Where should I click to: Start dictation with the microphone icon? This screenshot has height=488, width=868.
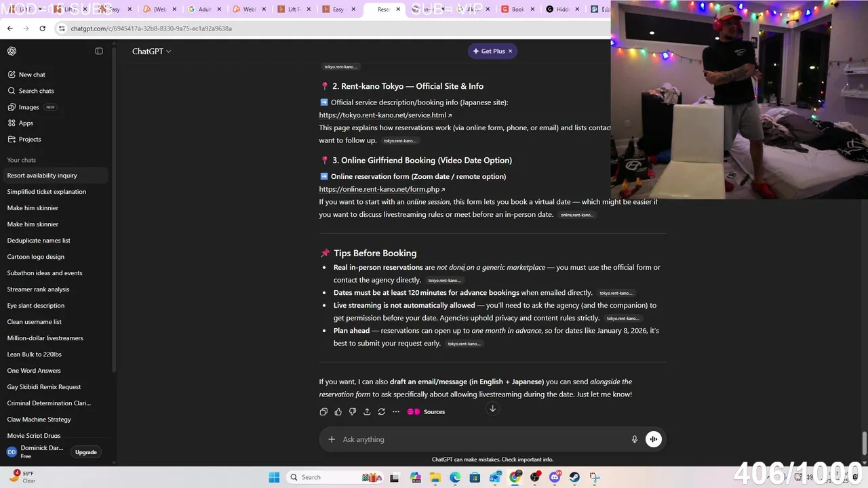point(635,439)
